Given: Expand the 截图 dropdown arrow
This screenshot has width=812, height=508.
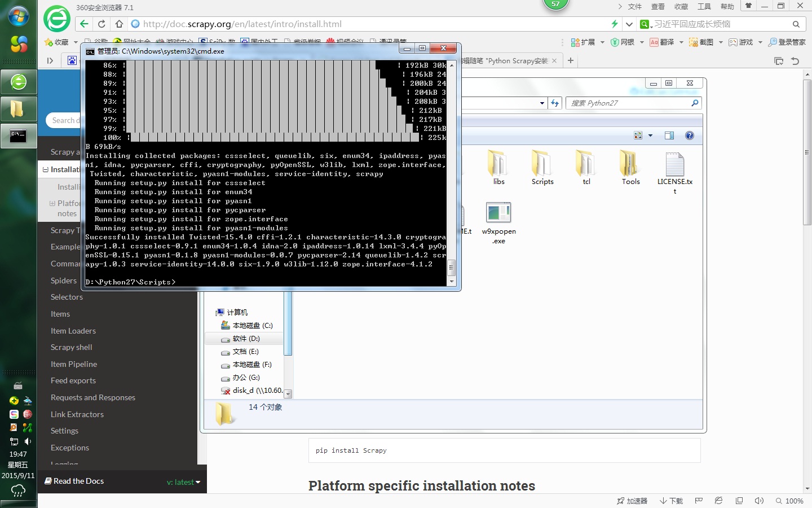Looking at the screenshot, I should coord(721,42).
